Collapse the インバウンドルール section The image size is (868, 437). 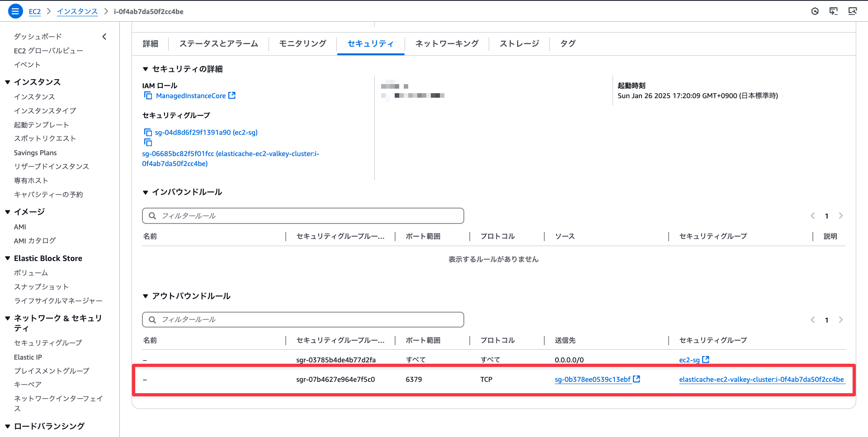[x=146, y=192]
